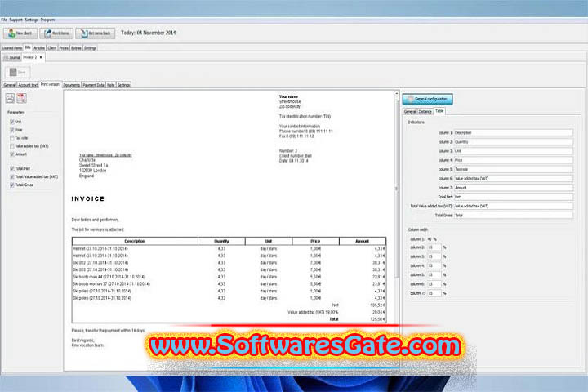Click the column 5 width percent field
This screenshot has width=588, height=392.
coord(434,275)
